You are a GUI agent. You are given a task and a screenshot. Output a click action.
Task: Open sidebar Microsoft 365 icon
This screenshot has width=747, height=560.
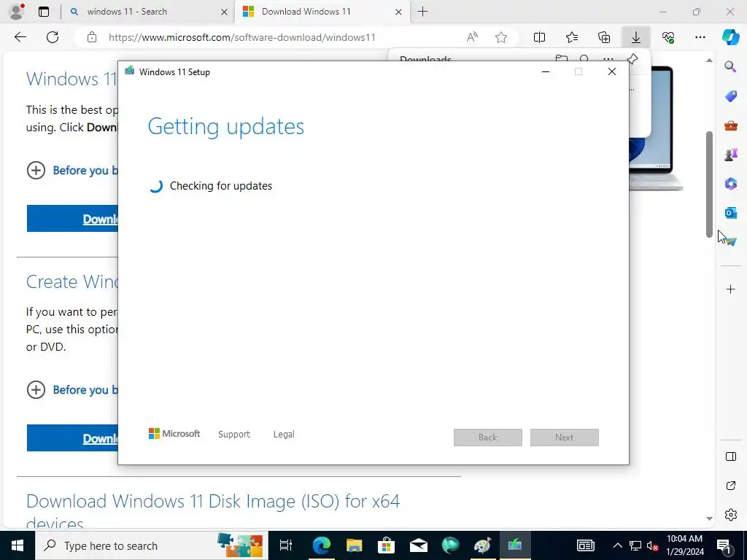[730, 183]
